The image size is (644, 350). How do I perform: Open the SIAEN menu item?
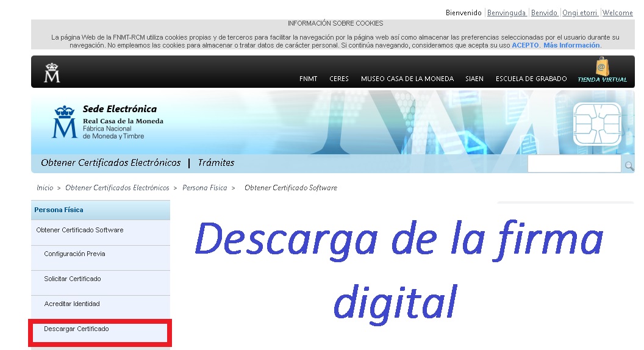[x=474, y=79]
